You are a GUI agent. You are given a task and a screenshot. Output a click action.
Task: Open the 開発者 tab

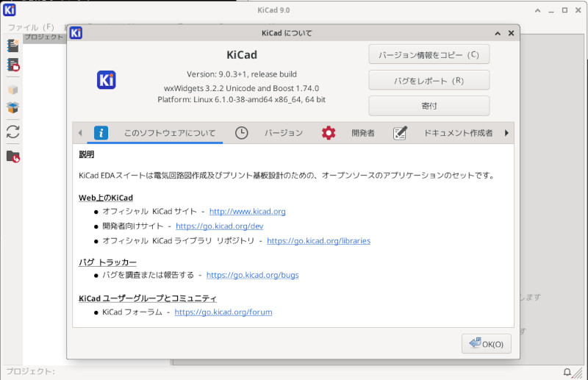(x=363, y=133)
